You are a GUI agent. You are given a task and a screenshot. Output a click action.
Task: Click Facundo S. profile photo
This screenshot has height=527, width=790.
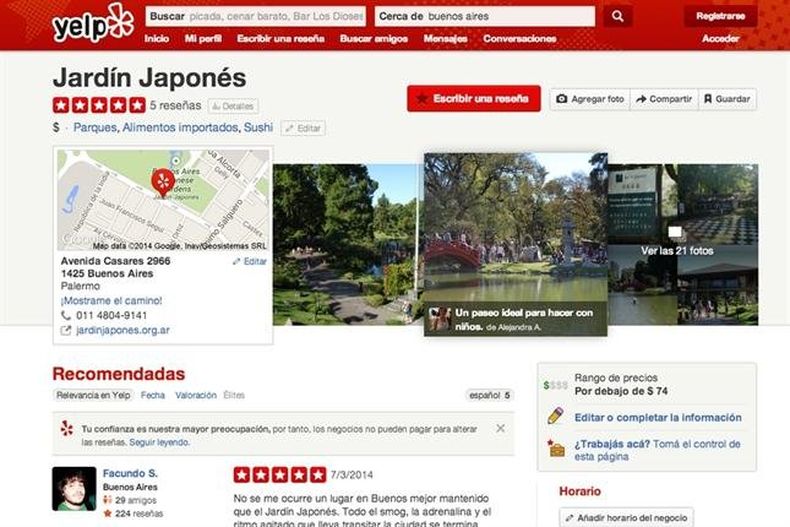(x=74, y=489)
